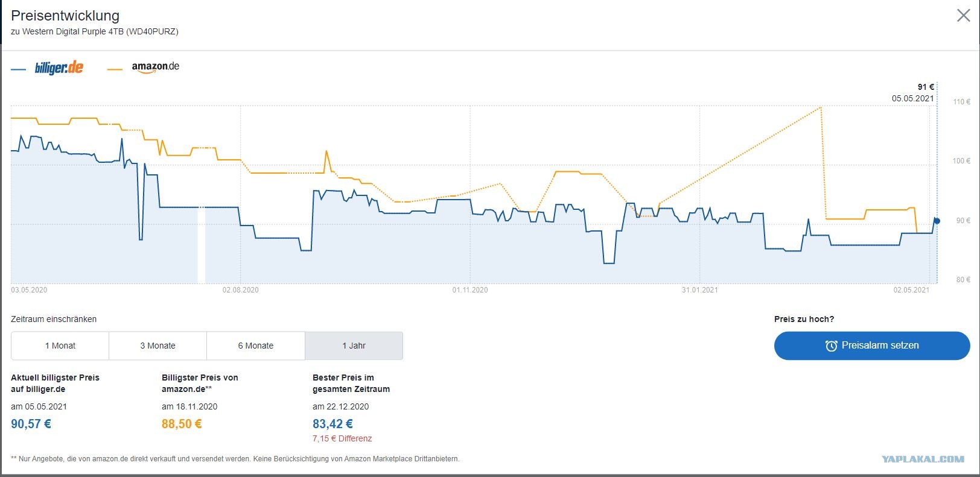Click the 83,42 € best price
This screenshot has width=980, height=477.
pyautogui.click(x=332, y=424)
